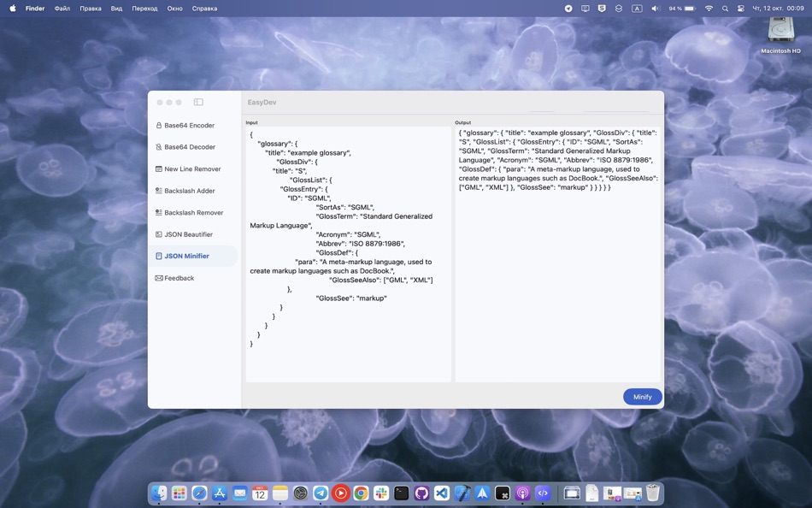Open Spark mail app from the Dock
Viewport: 812px width, 508px height.
pos(482,493)
